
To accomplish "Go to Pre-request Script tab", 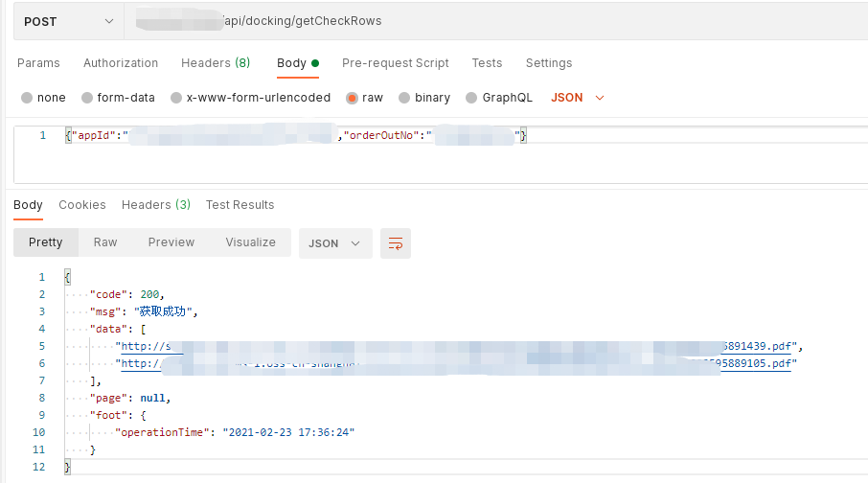I will [x=395, y=63].
